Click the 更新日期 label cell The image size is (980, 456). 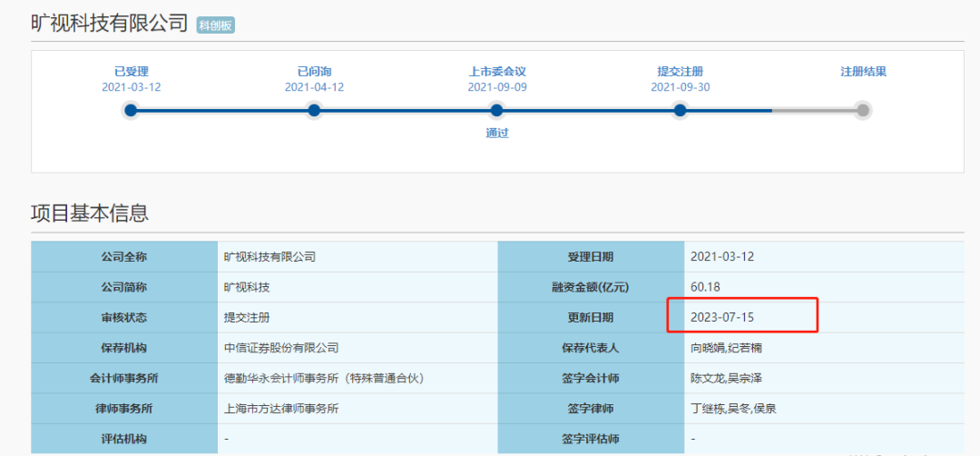592,318
